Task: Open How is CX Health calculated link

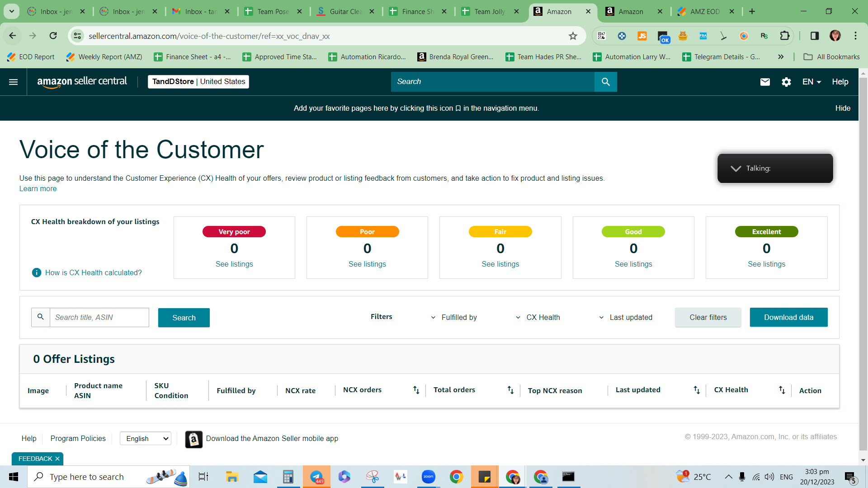Action: tap(93, 272)
